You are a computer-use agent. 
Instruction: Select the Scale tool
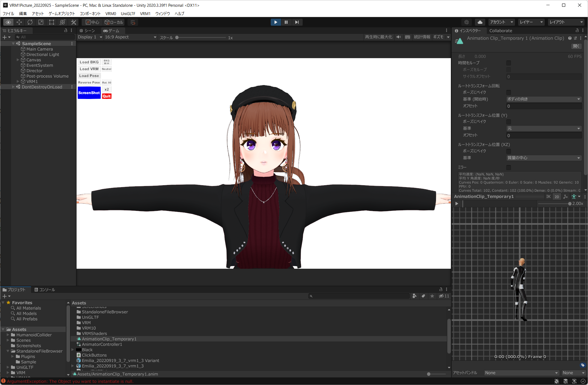coord(41,22)
